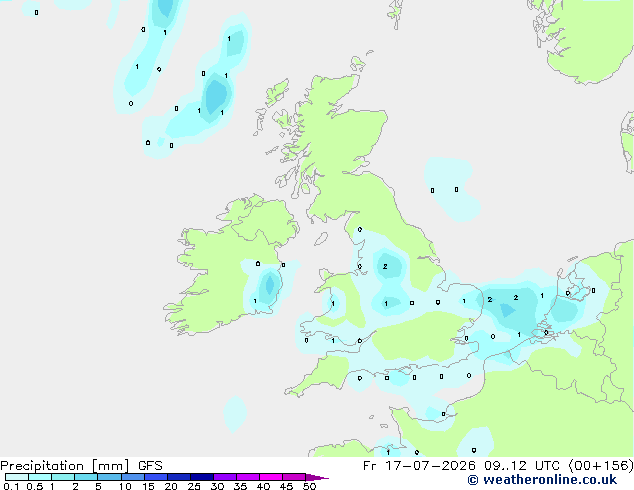Select the 25 to 30 mm dark navy swatch
The height and width of the screenshot is (490, 634).
click(x=201, y=477)
